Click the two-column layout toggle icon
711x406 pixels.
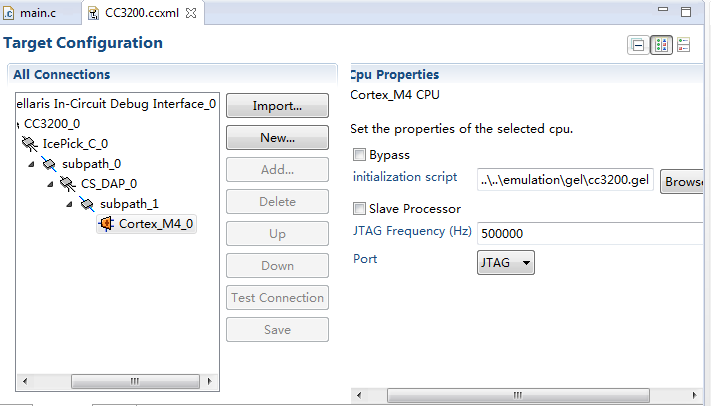tap(661, 45)
